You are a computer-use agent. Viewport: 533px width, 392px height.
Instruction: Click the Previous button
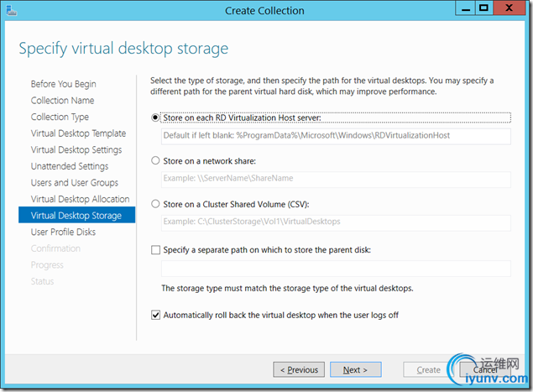click(299, 369)
